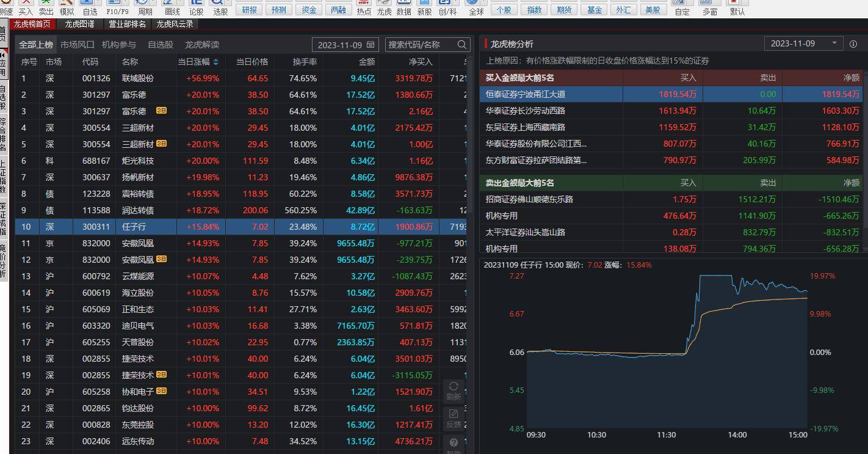868x454 pixels.
Task: Open the 模拟 simulation trading tool
Action: tap(67, 8)
